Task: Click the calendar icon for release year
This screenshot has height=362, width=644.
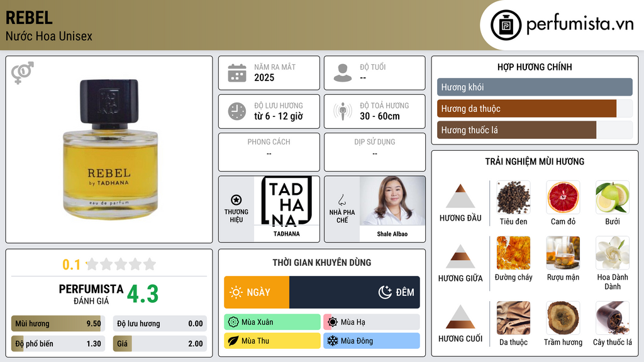Action: click(x=237, y=73)
